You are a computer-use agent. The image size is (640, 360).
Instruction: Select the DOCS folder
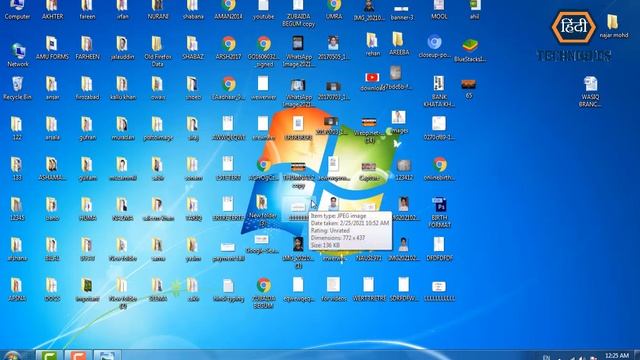[x=52, y=289]
